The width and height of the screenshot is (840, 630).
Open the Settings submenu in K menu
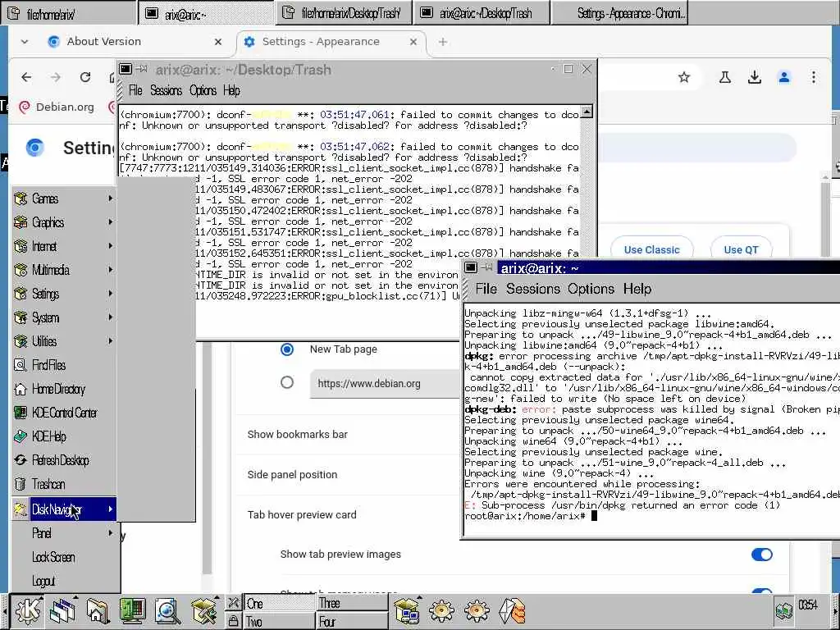64,294
